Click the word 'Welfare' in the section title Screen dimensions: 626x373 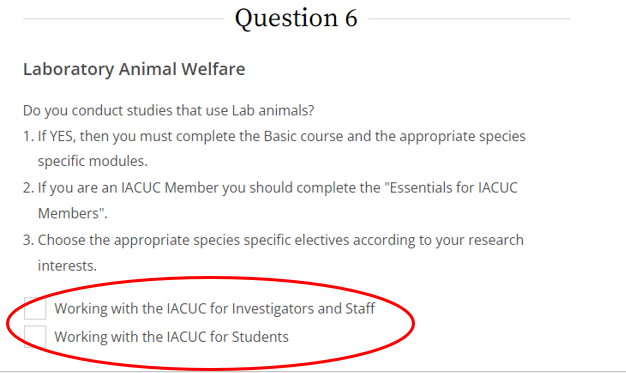coord(213,69)
